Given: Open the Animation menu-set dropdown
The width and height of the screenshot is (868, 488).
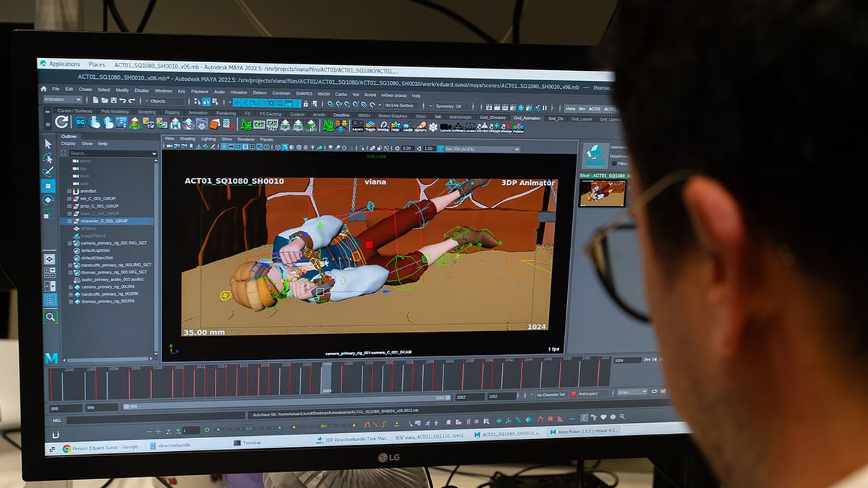Looking at the screenshot, I should pos(64,99).
